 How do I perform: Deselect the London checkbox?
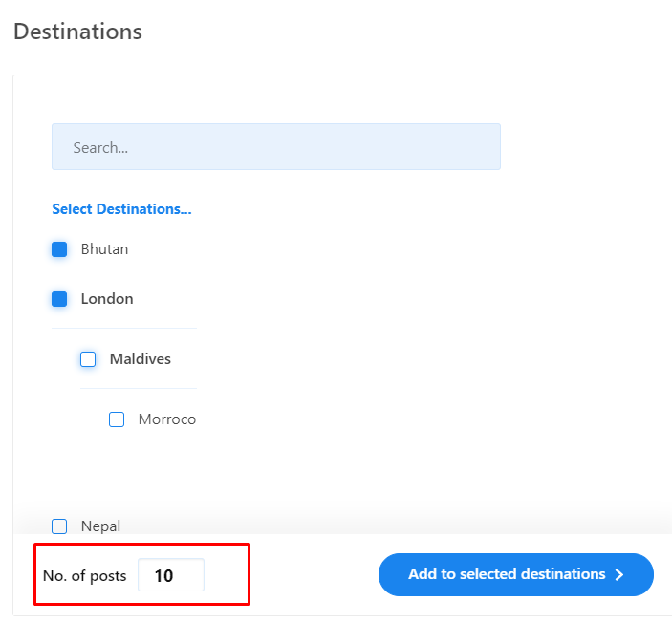click(59, 299)
